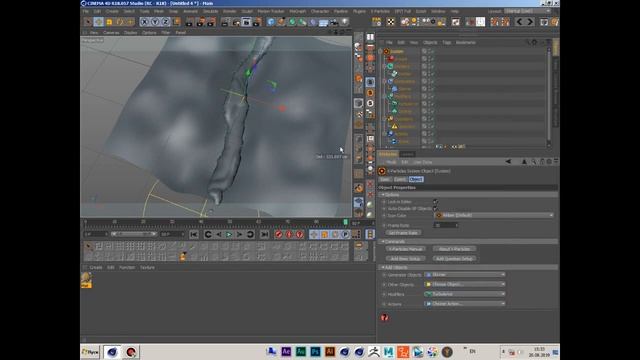
Task: Click the Set Frame Rate button
Action: [x=403, y=233]
